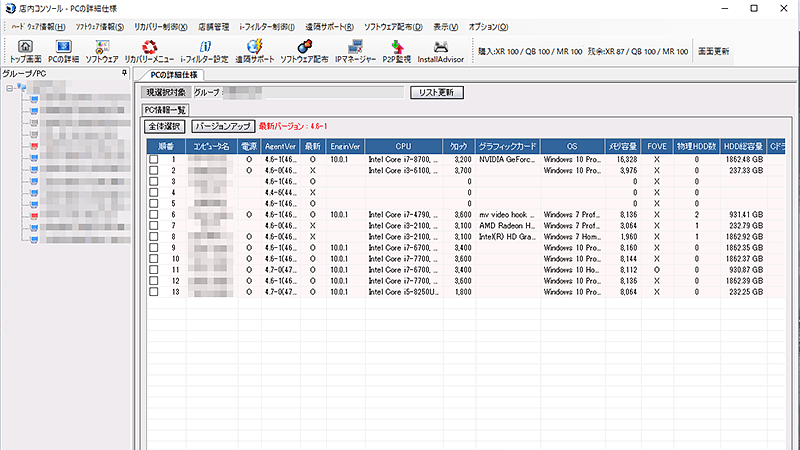Enable the checkbox for row 10
The width and height of the screenshot is (800, 450).
pyautogui.click(x=154, y=259)
